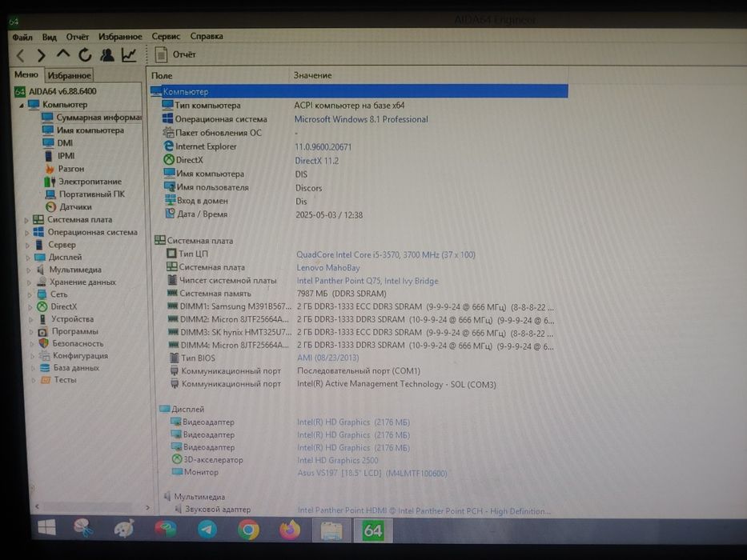
Task: Open the Asus VS197 monitor link
Action: 372,474
